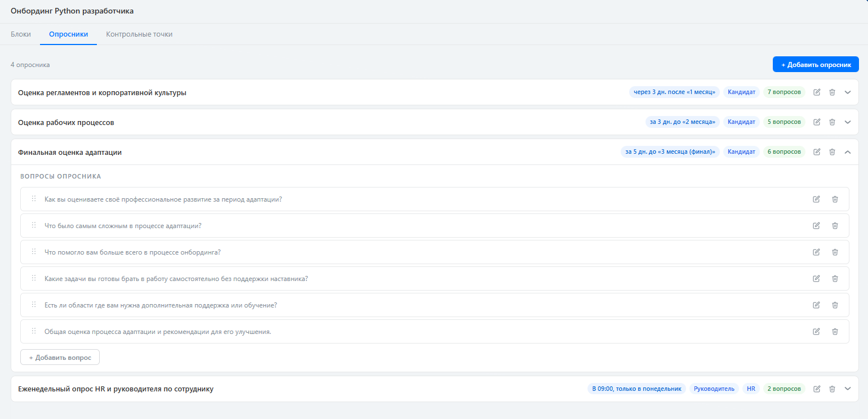Click drag handle of 'Как вы оцениваете' question
This screenshot has height=419, width=868.
(34, 199)
